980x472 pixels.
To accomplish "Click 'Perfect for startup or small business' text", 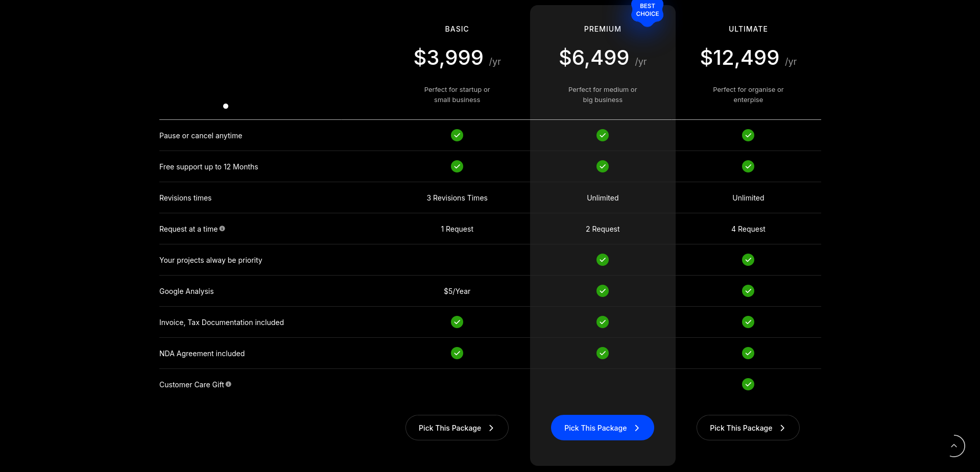I will coord(457,94).
